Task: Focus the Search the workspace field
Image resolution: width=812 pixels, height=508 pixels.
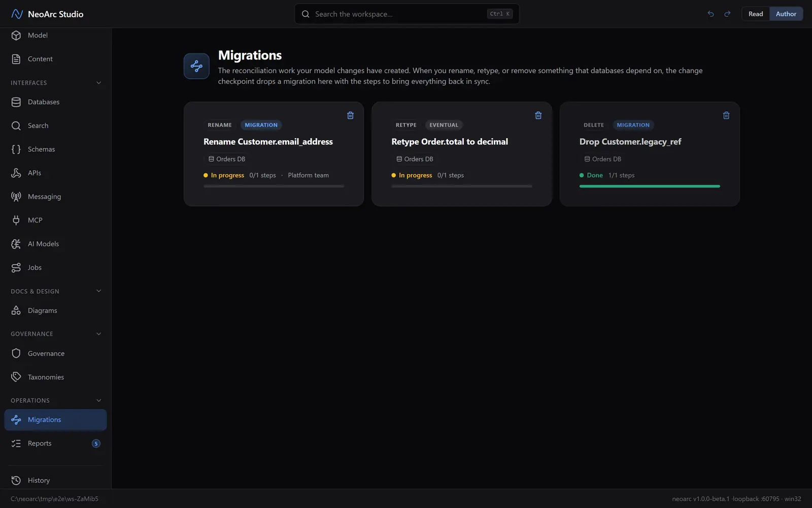Action: pyautogui.click(x=407, y=14)
